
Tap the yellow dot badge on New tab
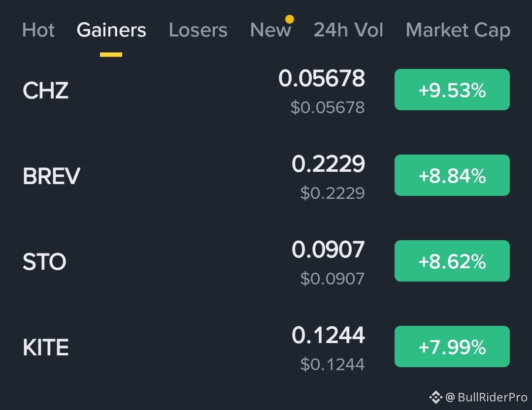click(290, 18)
